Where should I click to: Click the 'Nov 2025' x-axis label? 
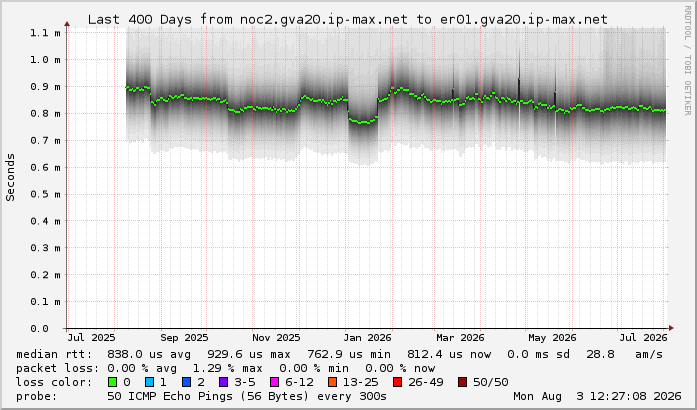[276, 338]
